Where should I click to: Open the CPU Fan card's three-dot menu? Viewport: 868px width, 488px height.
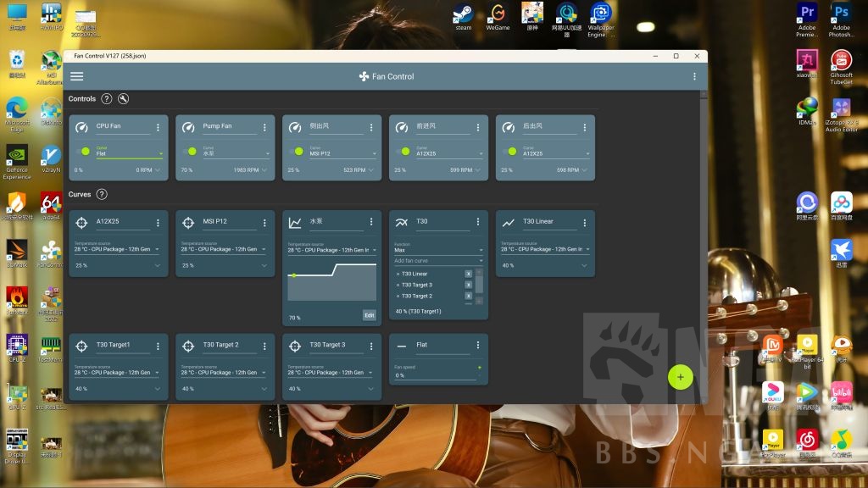(x=158, y=127)
